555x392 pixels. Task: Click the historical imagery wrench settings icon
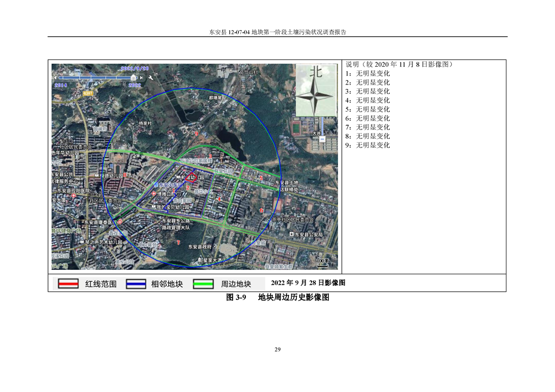click(150, 77)
